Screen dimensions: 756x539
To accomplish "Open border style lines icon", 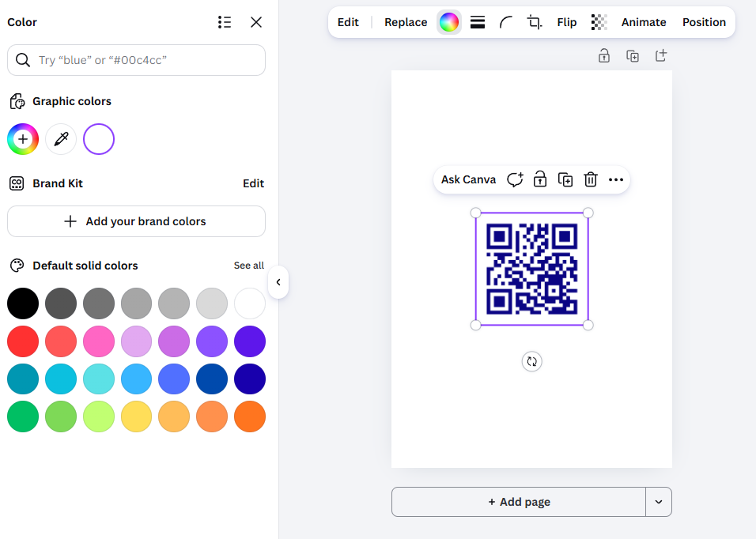I will 478,22.
